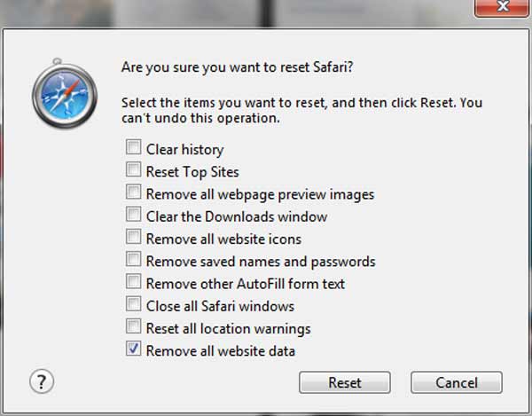Enable Close all Safari windows checkbox

(133, 303)
